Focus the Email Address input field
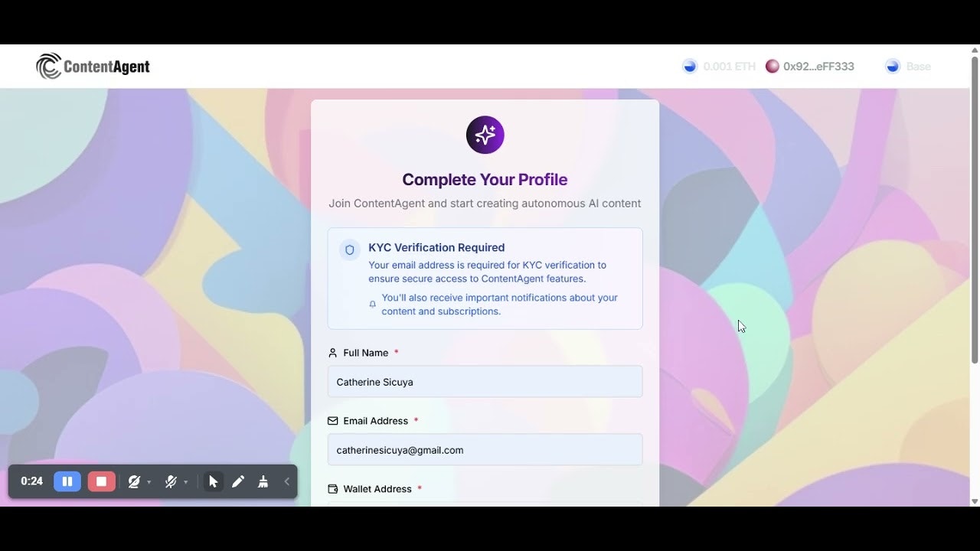Screen dimensions: 980x551 (x=485, y=449)
